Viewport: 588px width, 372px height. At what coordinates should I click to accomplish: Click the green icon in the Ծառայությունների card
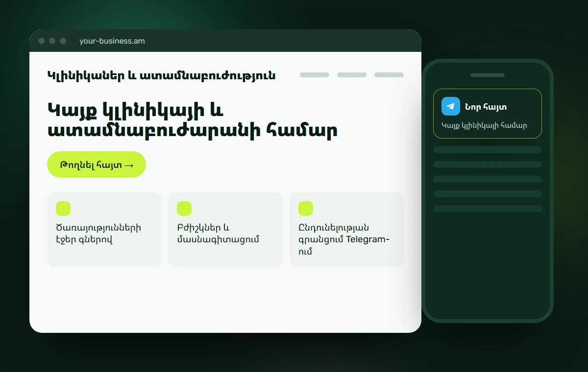pos(63,209)
